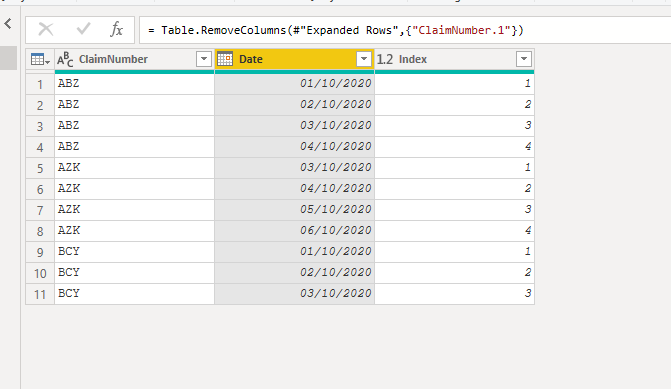Image resolution: width=671 pixels, height=389 pixels.
Task: Click AZK cell in row 8
Action: point(134,231)
